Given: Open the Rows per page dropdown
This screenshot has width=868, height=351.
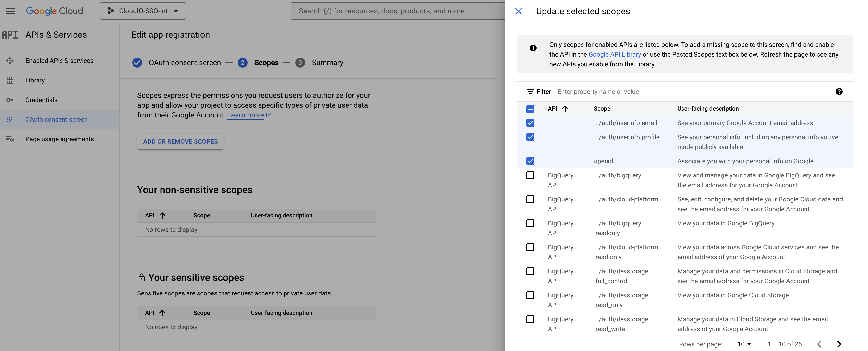Looking at the screenshot, I should (x=744, y=344).
